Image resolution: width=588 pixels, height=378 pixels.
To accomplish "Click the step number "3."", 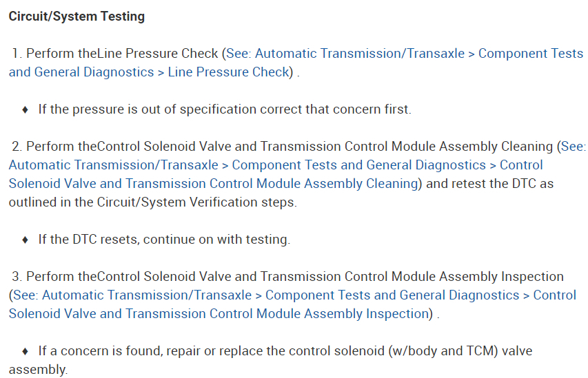I will click(x=17, y=277).
